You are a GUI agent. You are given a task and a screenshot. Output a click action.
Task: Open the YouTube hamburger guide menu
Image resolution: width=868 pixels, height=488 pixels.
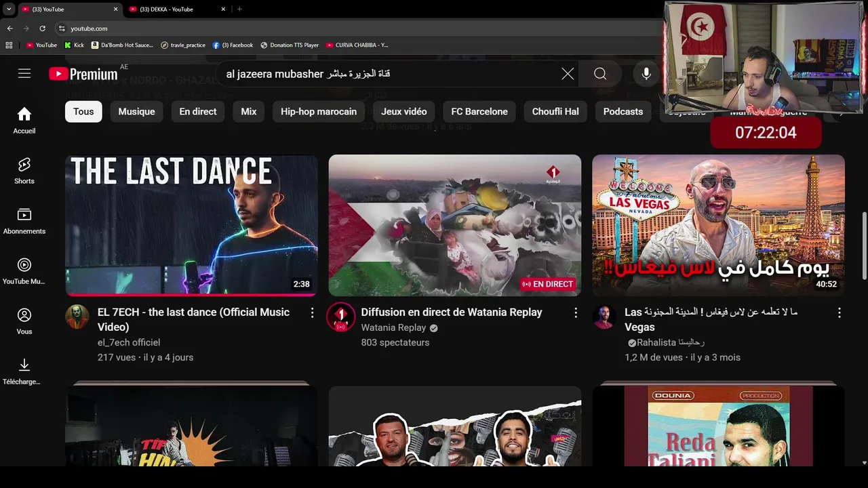[x=24, y=73]
